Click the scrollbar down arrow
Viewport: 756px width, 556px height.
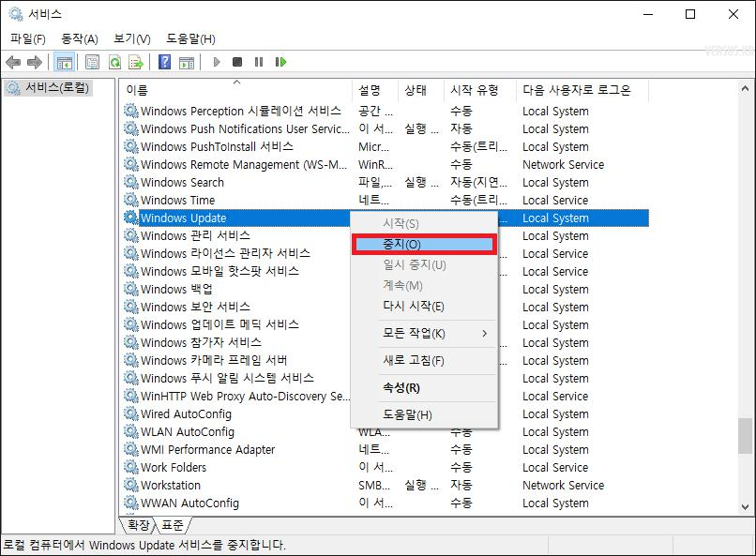(x=745, y=507)
